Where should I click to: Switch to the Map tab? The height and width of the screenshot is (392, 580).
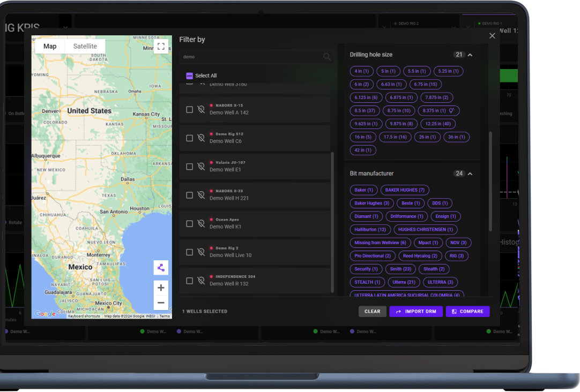(49, 46)
